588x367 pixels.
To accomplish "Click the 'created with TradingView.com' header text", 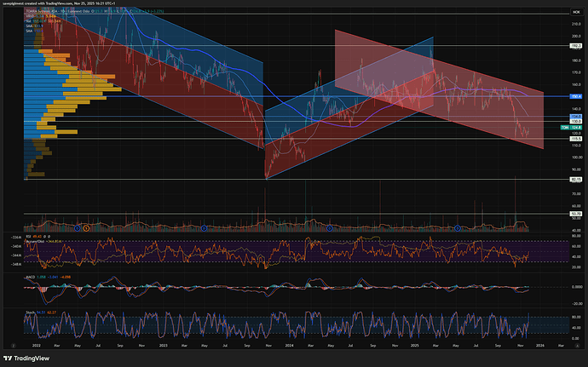I will [x=65, y=3].
